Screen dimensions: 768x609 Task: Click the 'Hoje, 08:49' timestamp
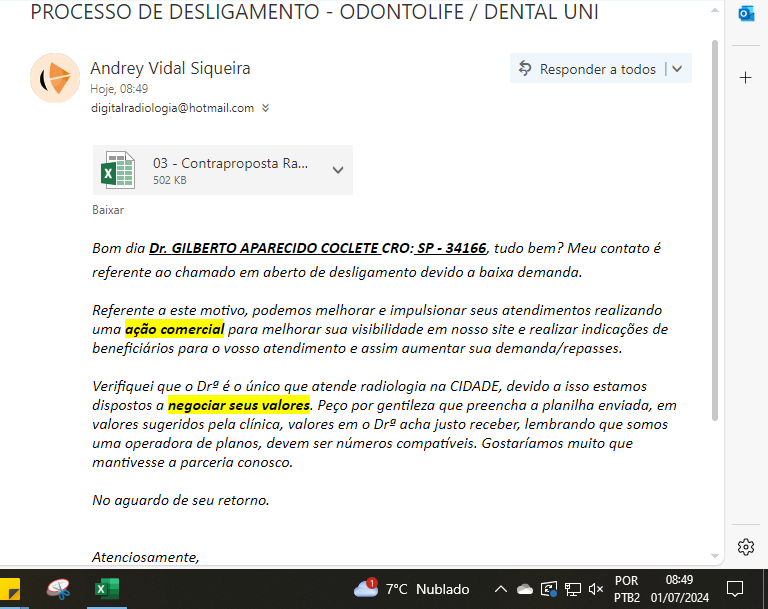(119, 89)
